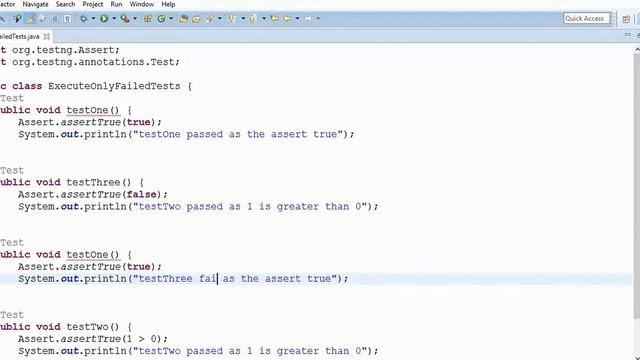The image size is (640, 360).
Task: Click the 'testOne passed as the assert true' string
Action: [238, 134]
